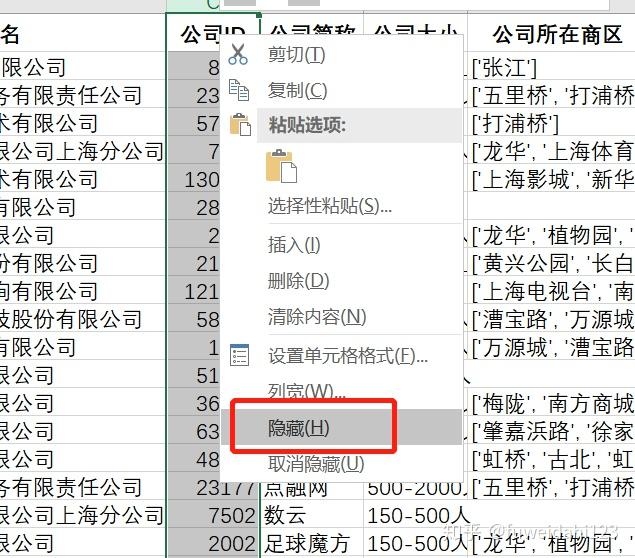The image size is (635, 558).
Task: Select cell starting ['虹桥', '古北'
Action: (552, 459)
